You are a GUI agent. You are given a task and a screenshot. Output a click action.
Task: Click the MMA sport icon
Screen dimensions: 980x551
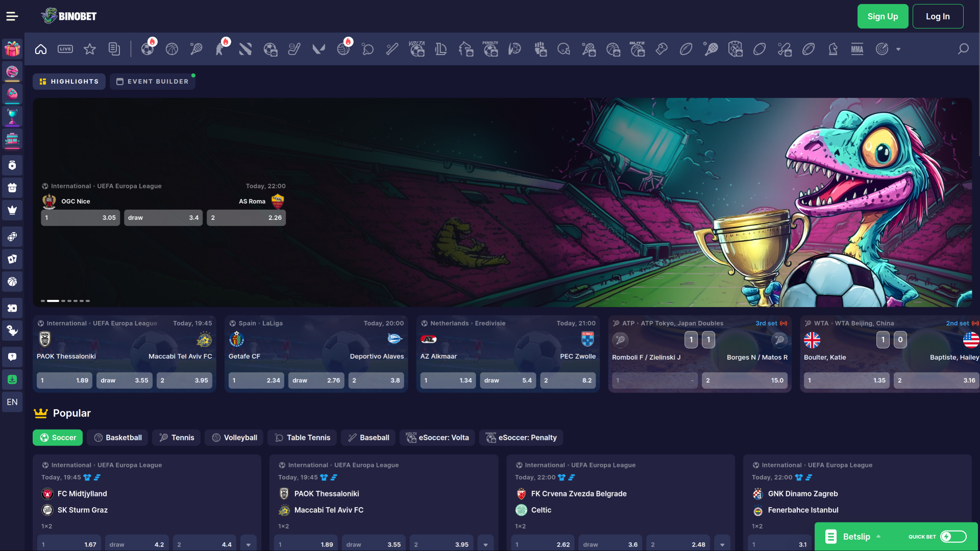coord(857,49)
